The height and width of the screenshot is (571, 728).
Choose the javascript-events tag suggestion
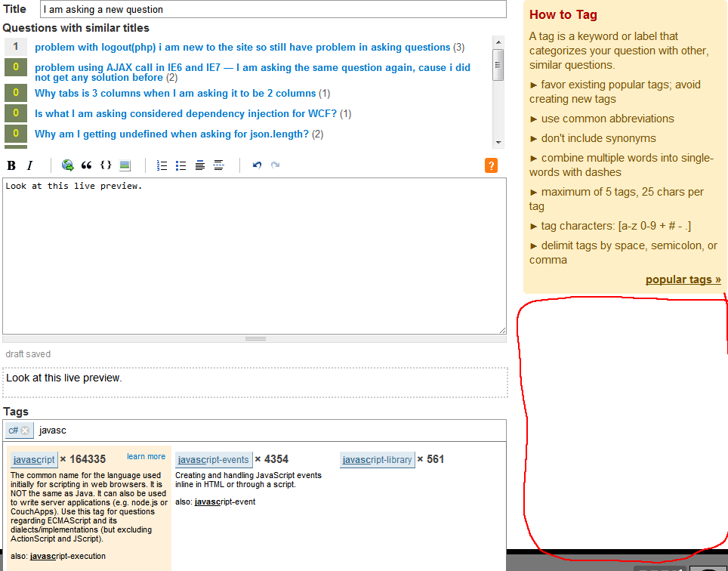pyautogui.click(x=213, y=460)
